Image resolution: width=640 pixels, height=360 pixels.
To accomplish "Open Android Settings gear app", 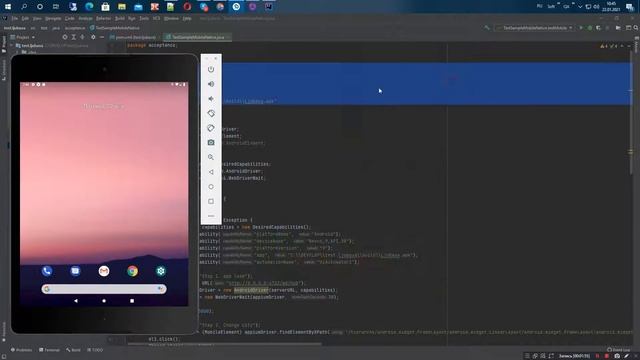I will [x=161, y=271].
